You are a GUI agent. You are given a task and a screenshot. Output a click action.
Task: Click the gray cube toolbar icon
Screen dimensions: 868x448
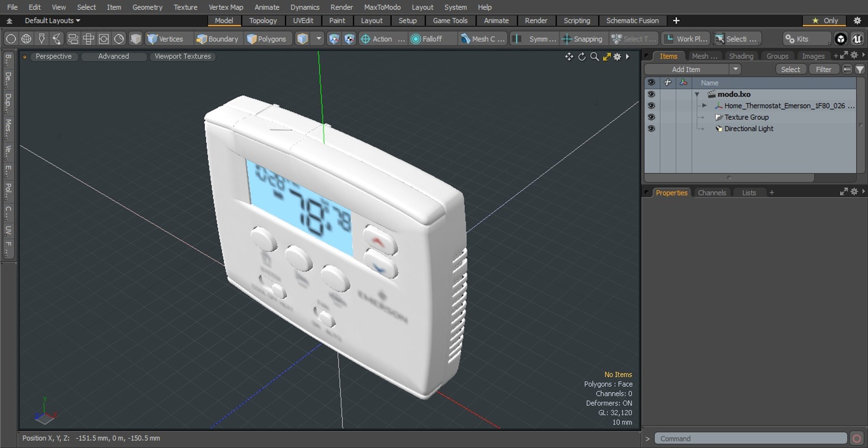click(x=135, y=39)
